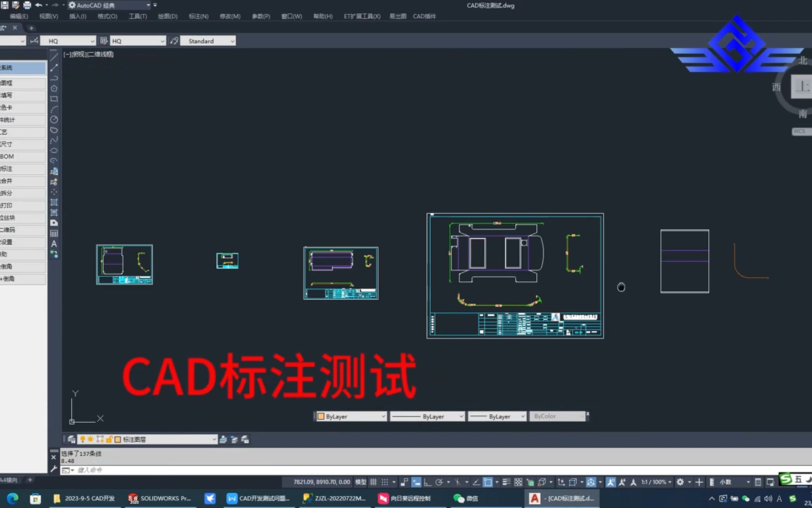Toggle transparency display in status bar
The image size is (812, 508).
tap(518, 482)
